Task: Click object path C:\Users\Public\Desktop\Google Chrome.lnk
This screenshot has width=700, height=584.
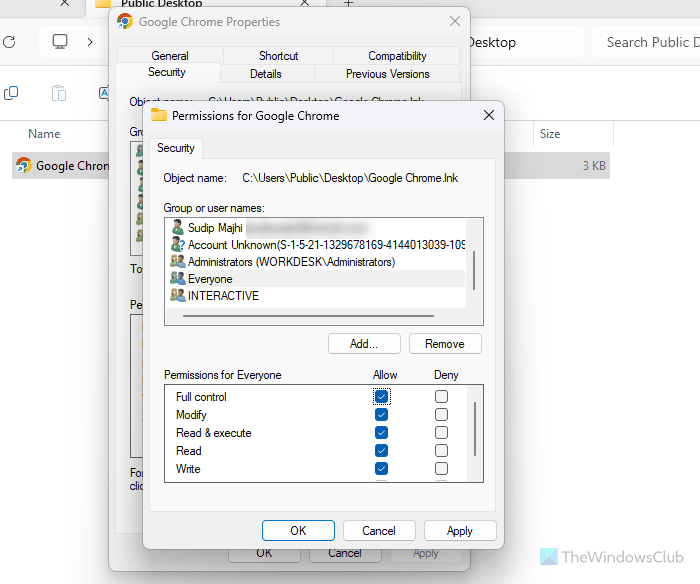Action: point(350,178)
